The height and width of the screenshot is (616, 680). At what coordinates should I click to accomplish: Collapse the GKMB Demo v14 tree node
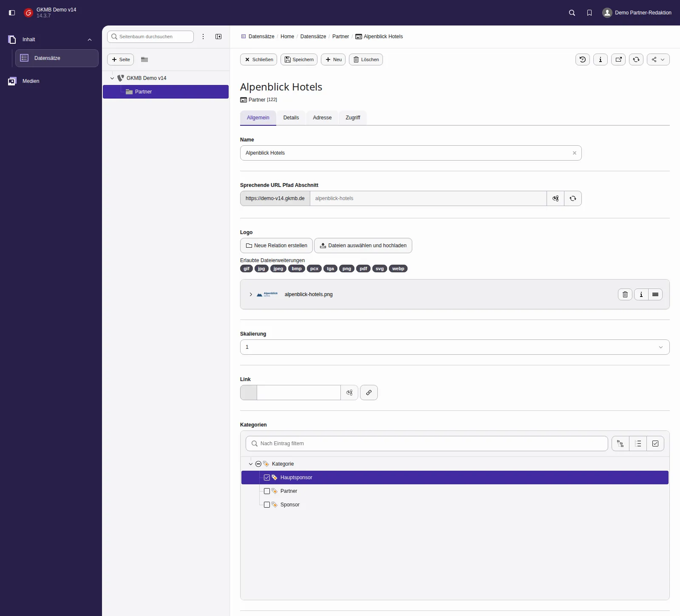112,78
